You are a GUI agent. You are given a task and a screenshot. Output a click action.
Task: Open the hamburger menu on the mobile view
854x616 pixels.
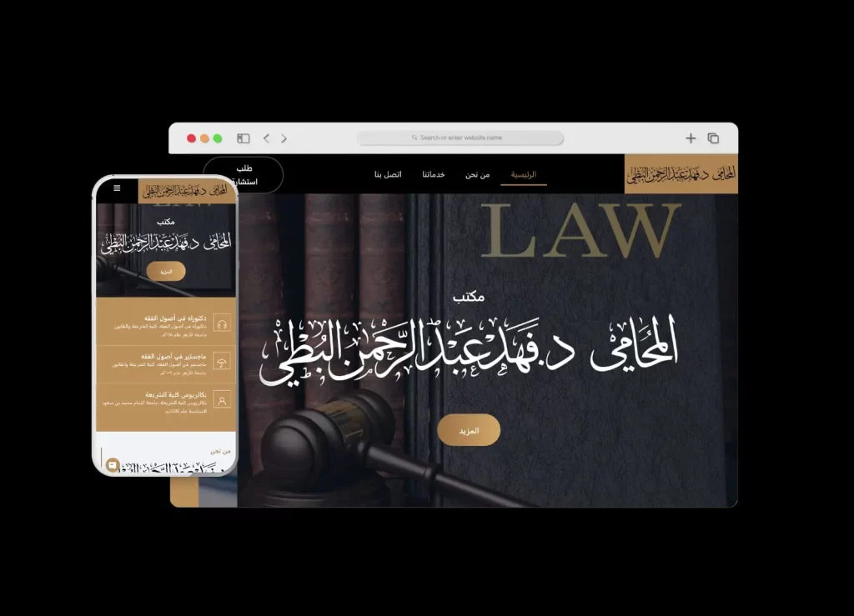(117, 188)
